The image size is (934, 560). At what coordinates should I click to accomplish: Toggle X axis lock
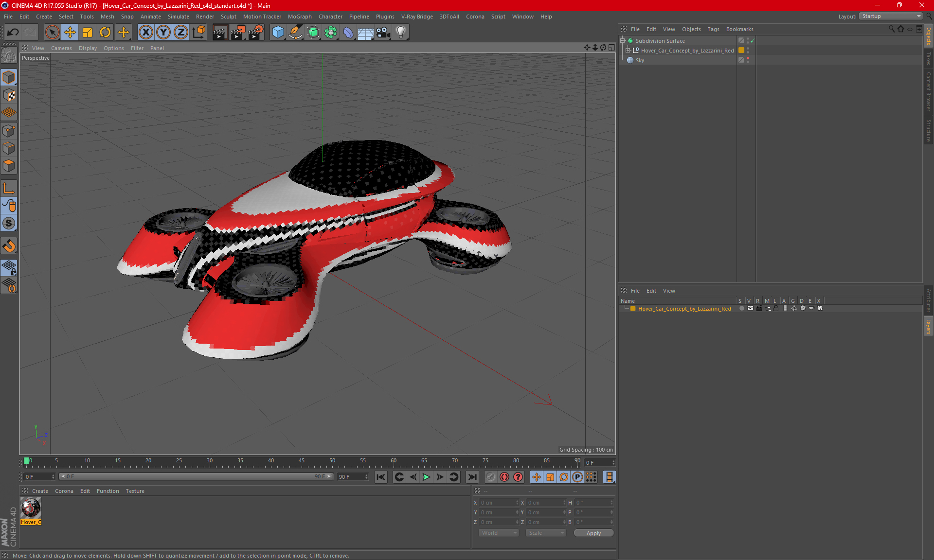tap(145, 33)
